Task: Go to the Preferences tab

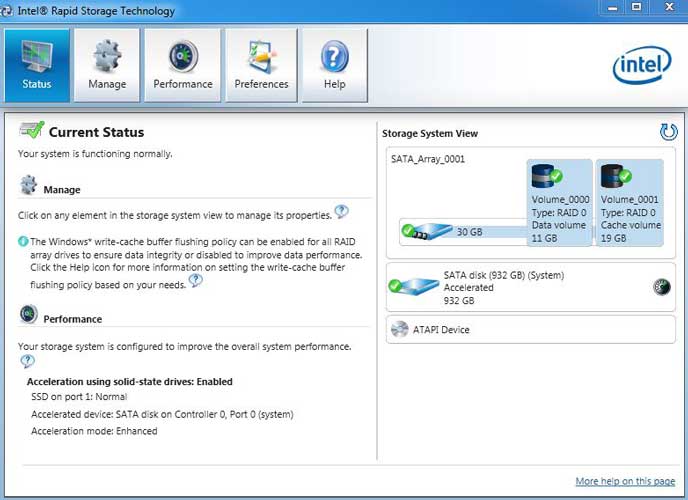Action: click(x=262, y=65)
